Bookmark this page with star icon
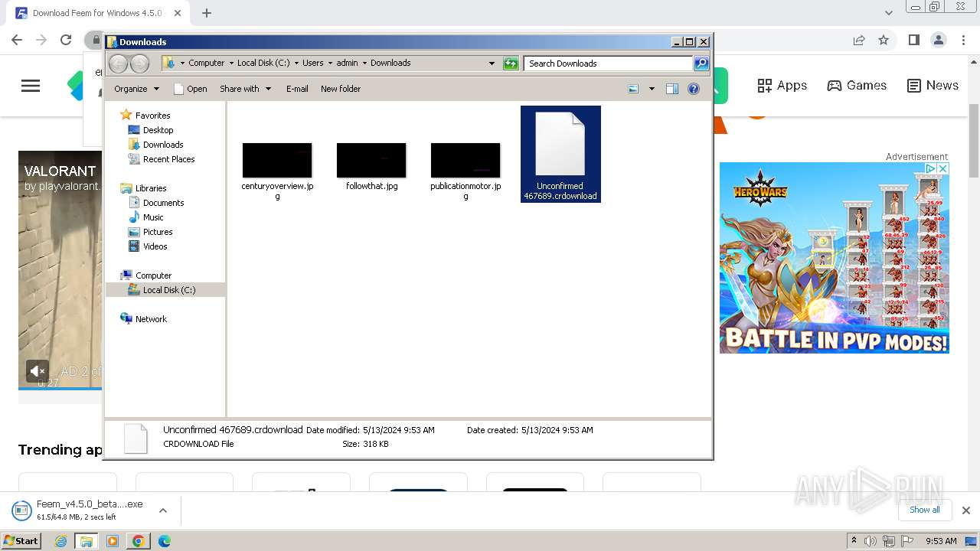Screen dimensions: 980x551 point(884,40)
